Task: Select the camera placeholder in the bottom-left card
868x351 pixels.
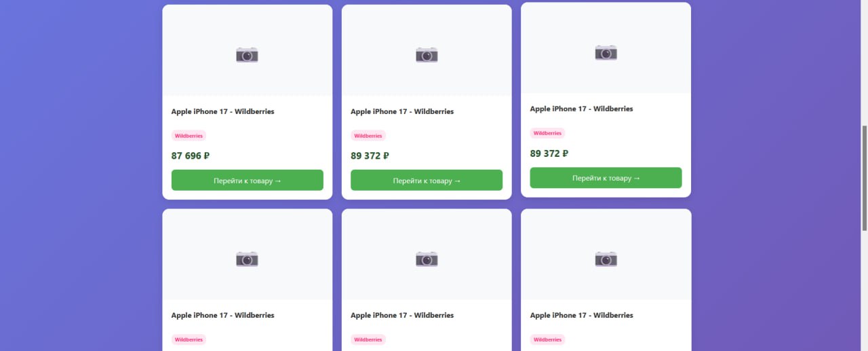Action: (x=247, y=259)
